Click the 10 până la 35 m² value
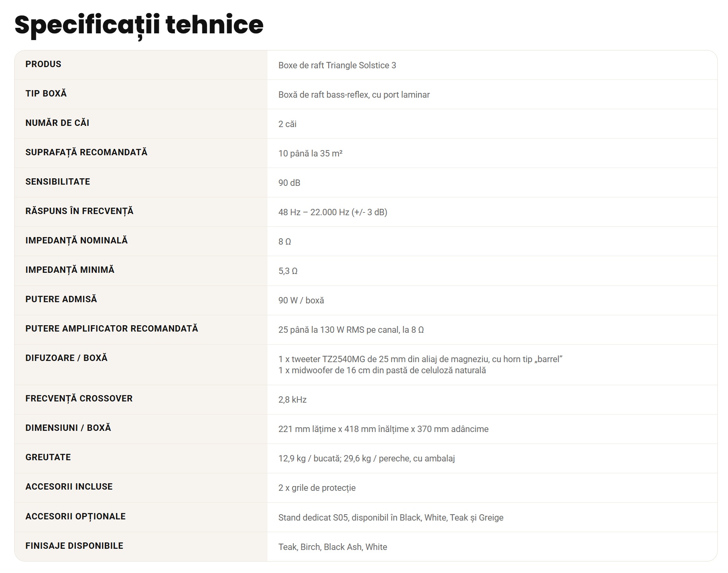Image resolution: width=728 pixels, height=573 pixels. (x=310, y=153)
